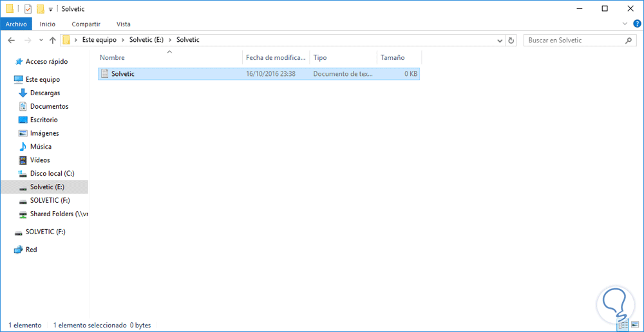This screenshot has width=644, height=332.
Task: Click the Este equipo monitor icon
Action: [19, 79]
